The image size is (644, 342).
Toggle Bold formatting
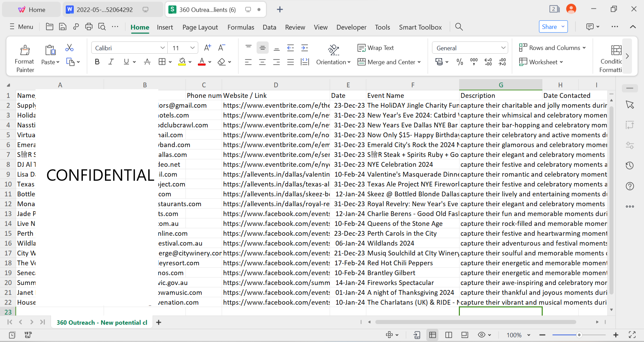97,62
